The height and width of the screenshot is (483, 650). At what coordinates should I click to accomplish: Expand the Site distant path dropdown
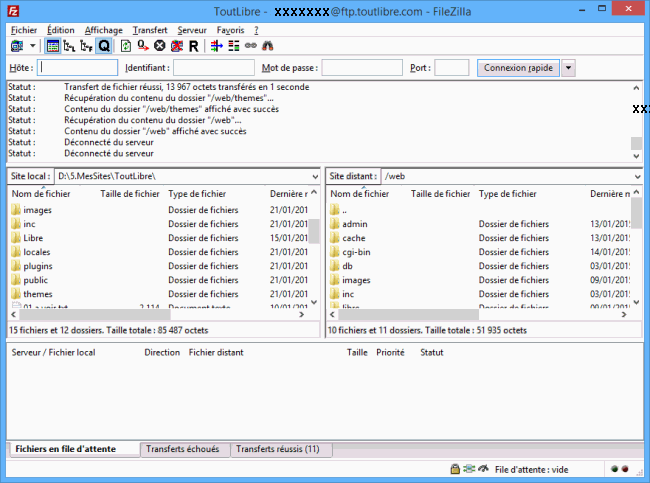pyautogui.click(x=637, y=177)
